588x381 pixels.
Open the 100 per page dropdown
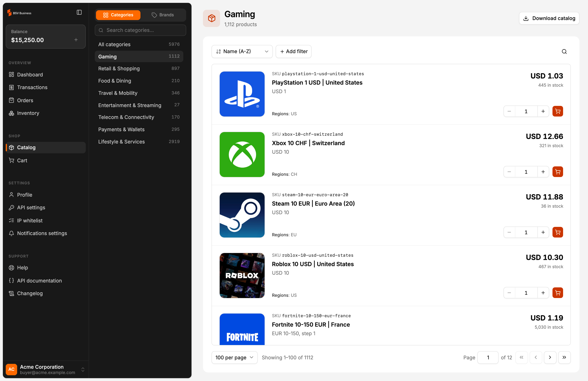[x=234, y=357]
